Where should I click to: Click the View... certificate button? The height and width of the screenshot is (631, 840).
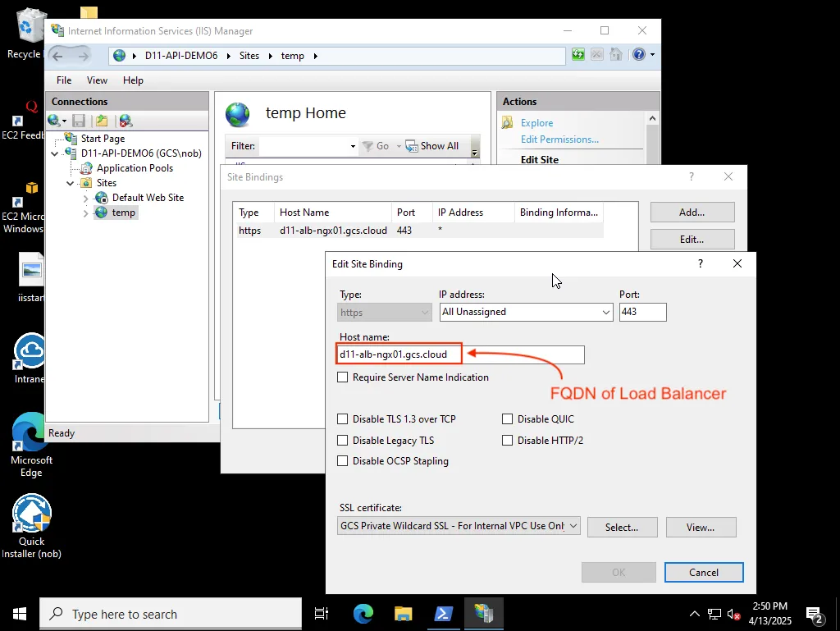click(x=701, y=527)
